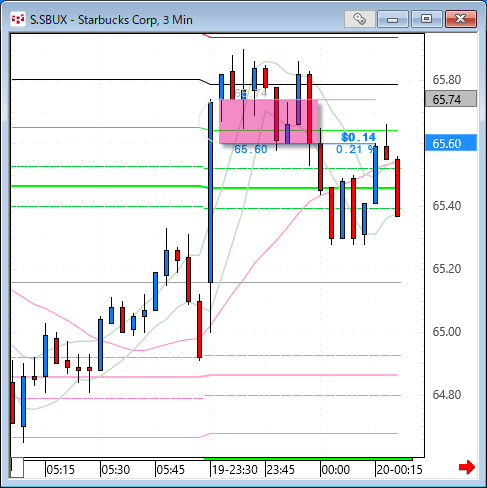This screenshot has height=488, width=487.
Task: Click the 65.20 price axis value
Action: pyautogui.click(x=447, y=269)
